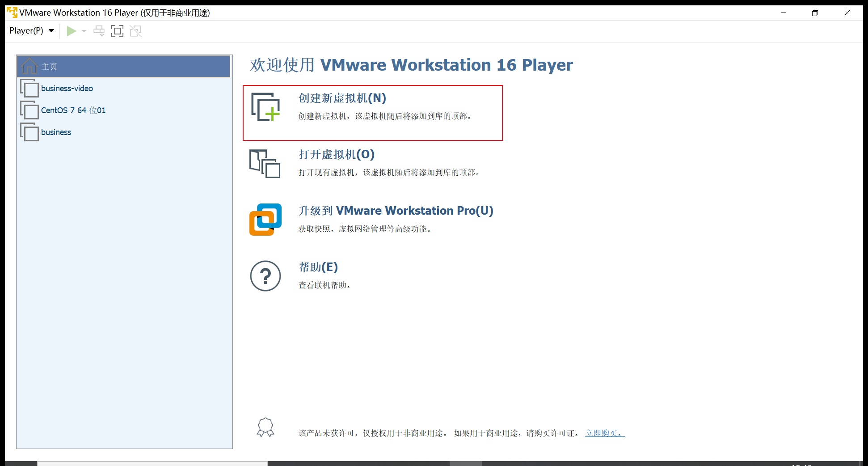Click the VMware Player title bar logo
Screen dimensions: 868x466
pyautogui.click(x=12, y=13)
